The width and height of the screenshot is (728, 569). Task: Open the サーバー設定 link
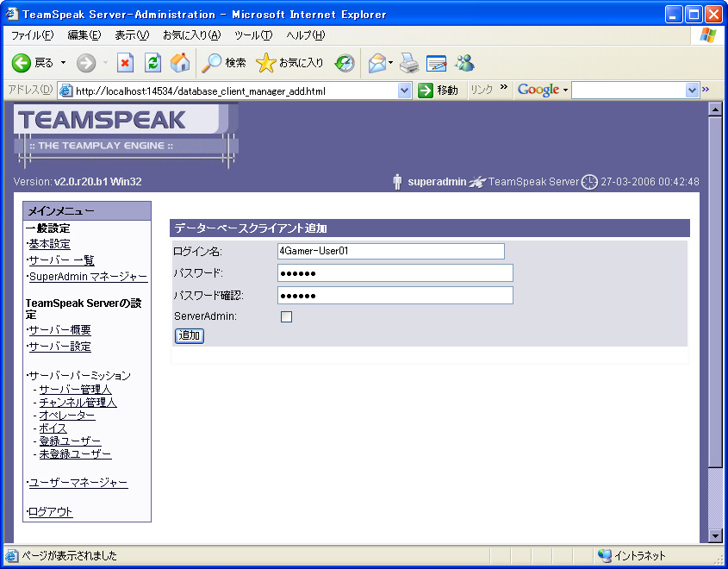click(x=60, y=347)
